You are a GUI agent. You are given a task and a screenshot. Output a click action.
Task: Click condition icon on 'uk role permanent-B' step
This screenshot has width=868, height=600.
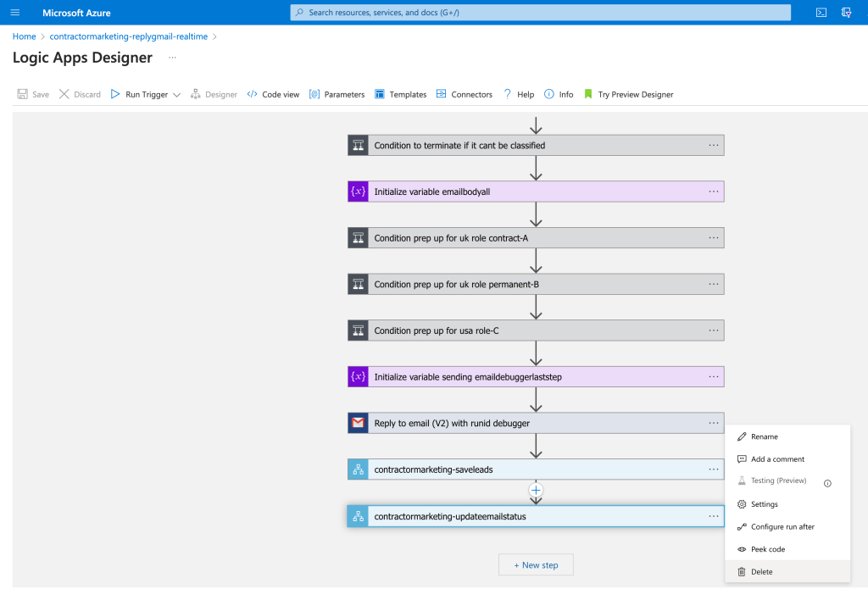coord(359,285)
